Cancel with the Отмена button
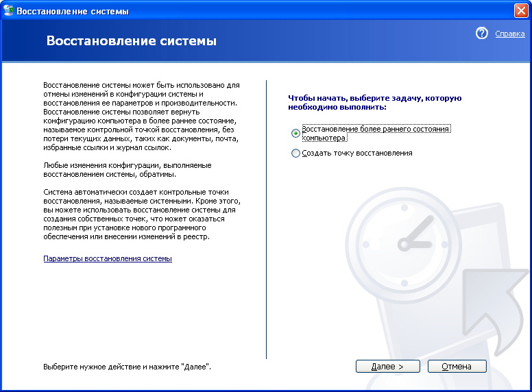Image resolution: width=532 pixels, height=392 pixels. (x=457, y=366)
